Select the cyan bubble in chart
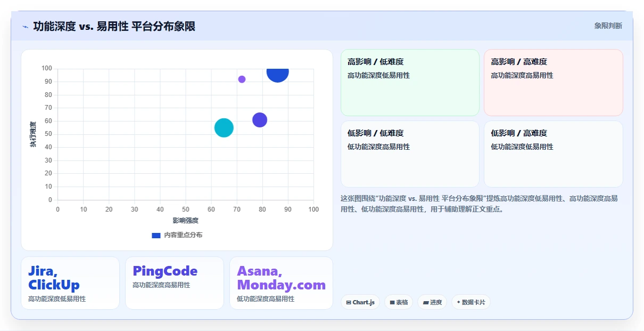644x331 pixels. click(x=224, y=128)
